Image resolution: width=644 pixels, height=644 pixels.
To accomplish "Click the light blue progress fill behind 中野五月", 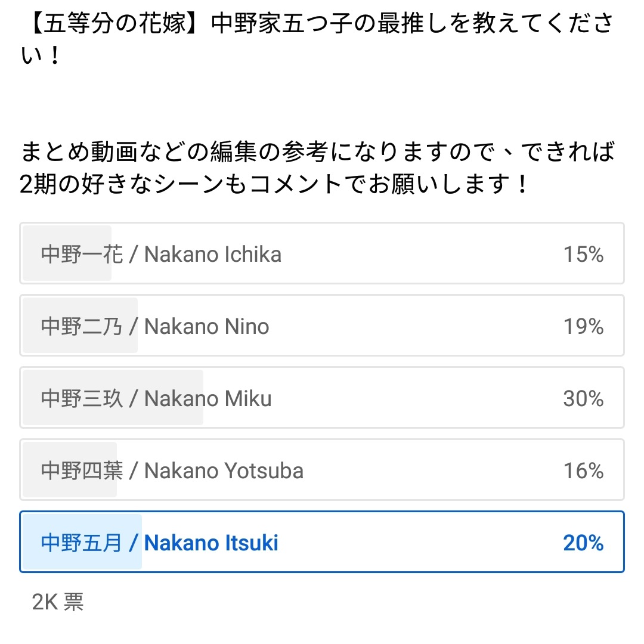I will [x=82, y=541].
